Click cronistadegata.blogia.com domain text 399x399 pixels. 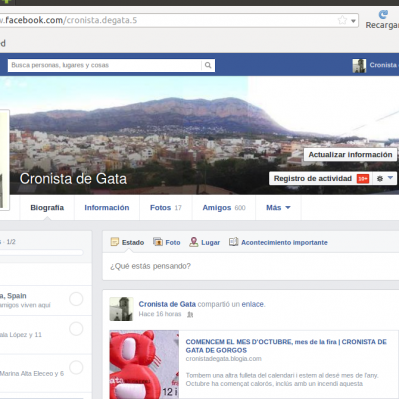[x=223, y=359]
